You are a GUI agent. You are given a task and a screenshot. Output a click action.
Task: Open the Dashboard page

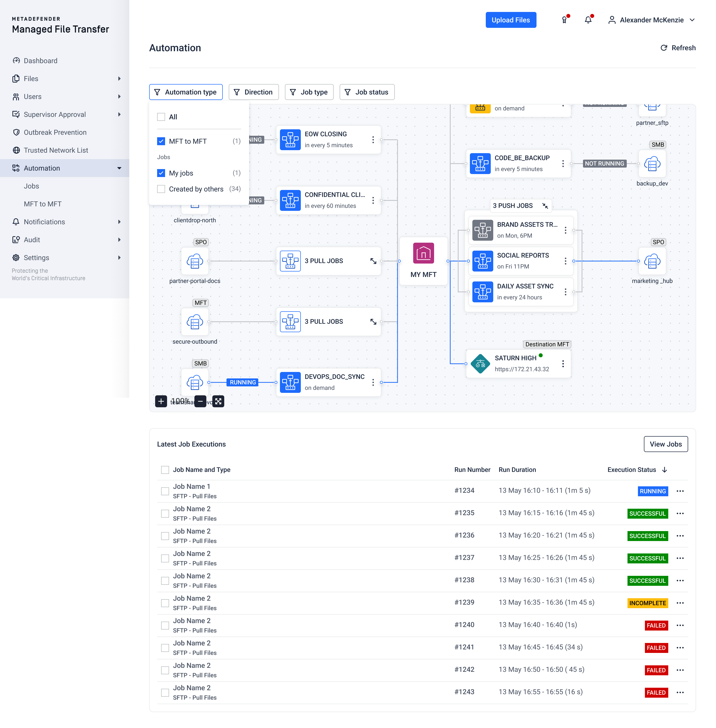click(40, 61)
